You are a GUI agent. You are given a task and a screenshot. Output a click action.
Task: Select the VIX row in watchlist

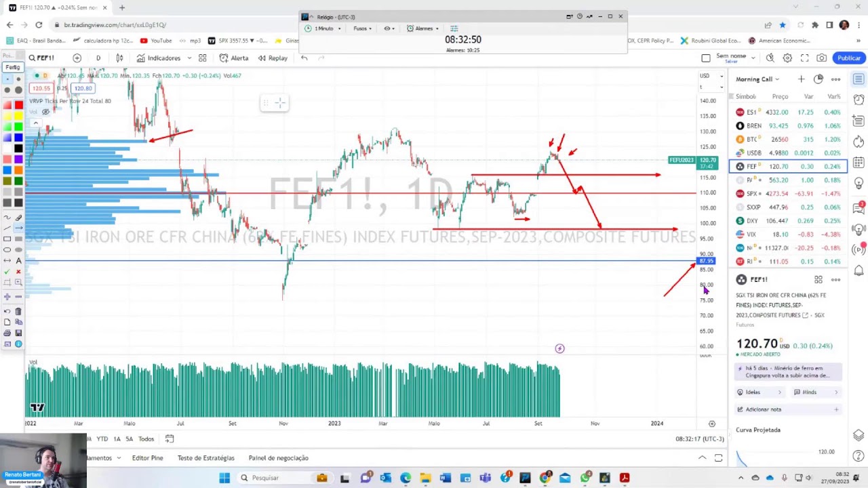789,234
